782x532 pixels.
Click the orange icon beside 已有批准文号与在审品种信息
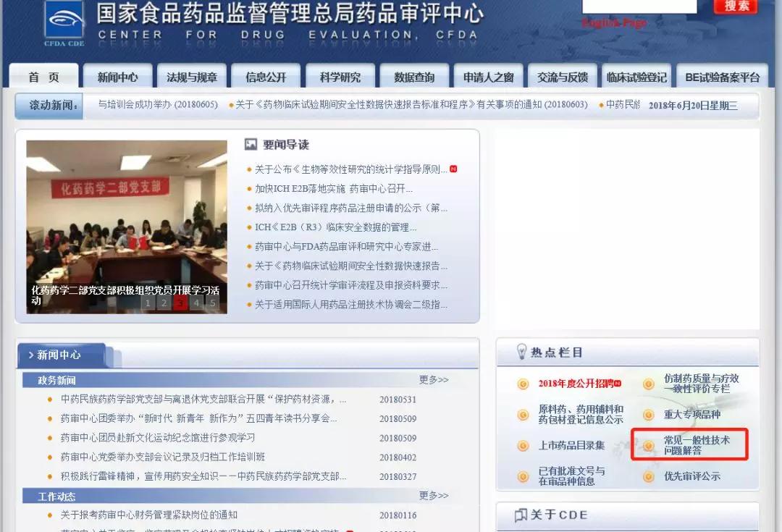[x=523, y=477]
